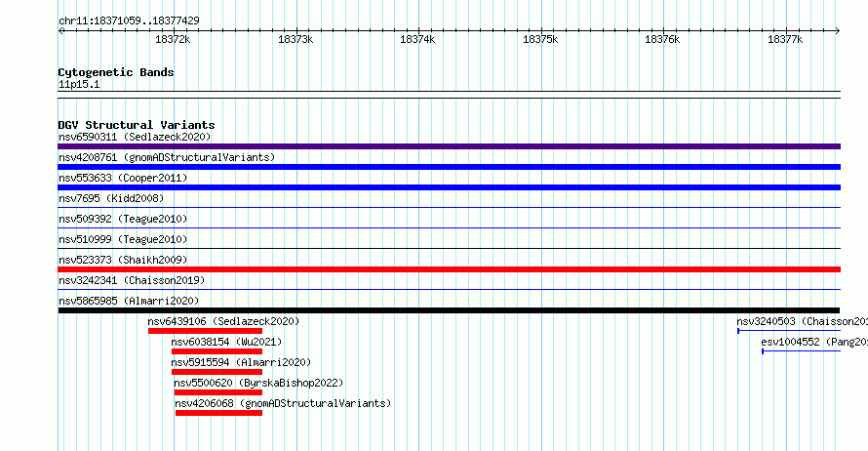Select the blue nsv553633 variant bar
The width and height of the screenshot is (868, 451).
[x=449, y=187]
